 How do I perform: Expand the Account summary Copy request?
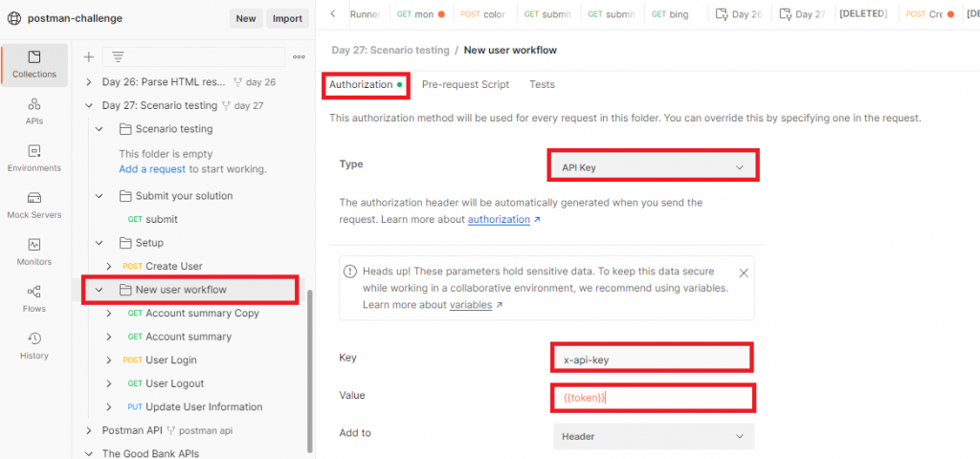click(x=109, y=313)
